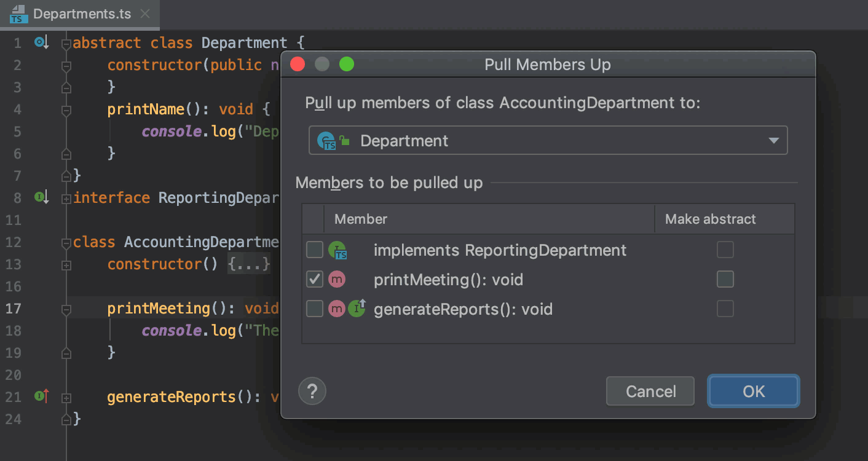Check the implements ReportingDepartment member checkbox
This screenshot has height=461, width=868.
tap(315, 250)
